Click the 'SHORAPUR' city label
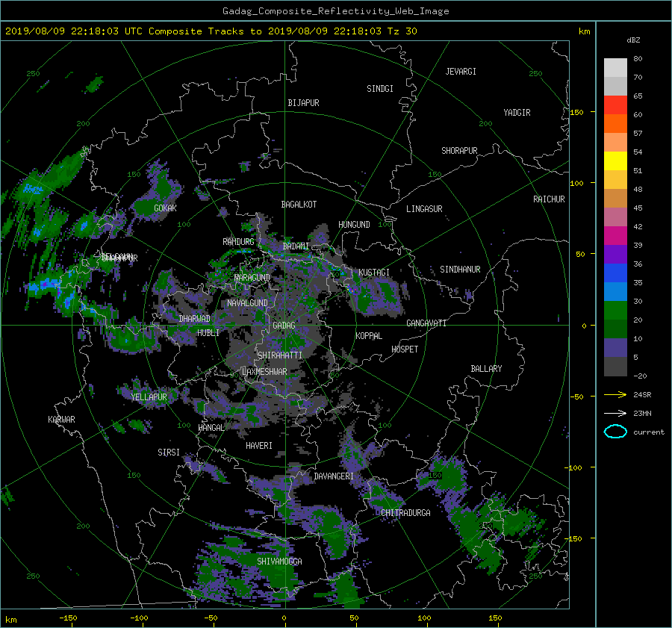The width and height of the screenshot is (672, 628). [x=459, y=151]
